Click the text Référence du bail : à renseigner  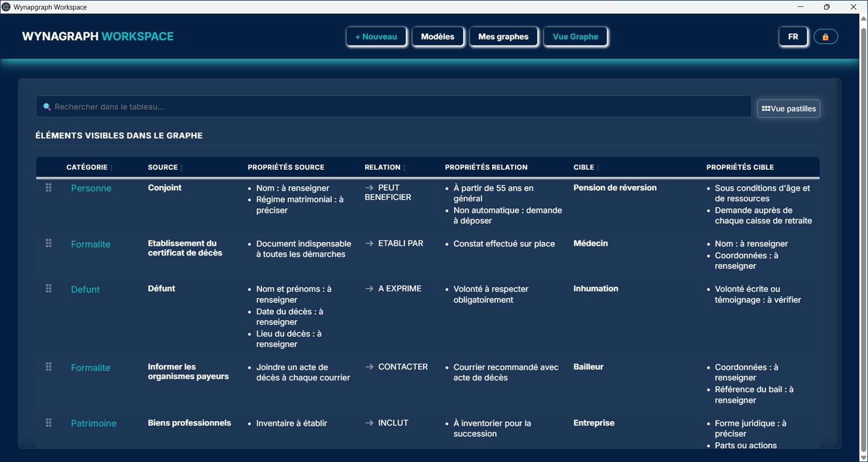coord(754,395)
